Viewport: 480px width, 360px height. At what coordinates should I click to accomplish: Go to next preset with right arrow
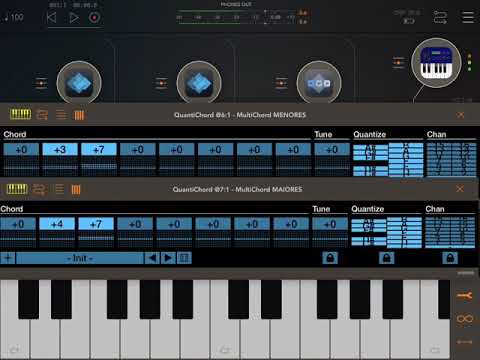[168, 258]
